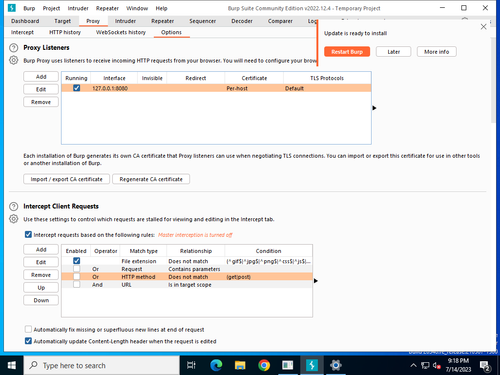Add a new proxy listener
This screenshot has width=500, height=375.
(x=41, y=77)
